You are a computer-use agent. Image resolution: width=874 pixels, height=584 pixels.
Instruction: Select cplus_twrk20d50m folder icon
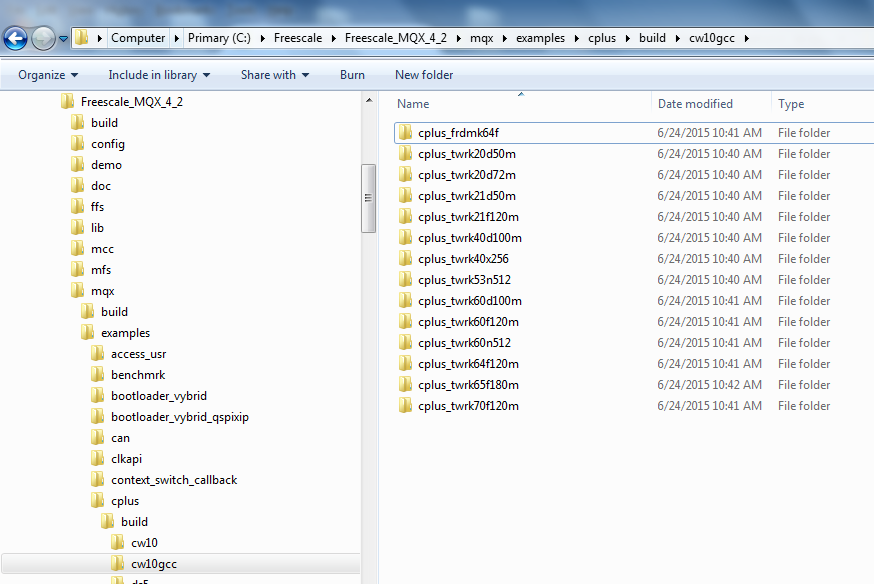click(405, 154)
